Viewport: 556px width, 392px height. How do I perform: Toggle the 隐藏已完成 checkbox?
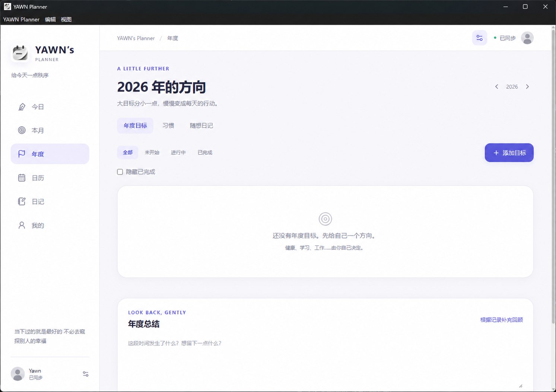(120, 172)
